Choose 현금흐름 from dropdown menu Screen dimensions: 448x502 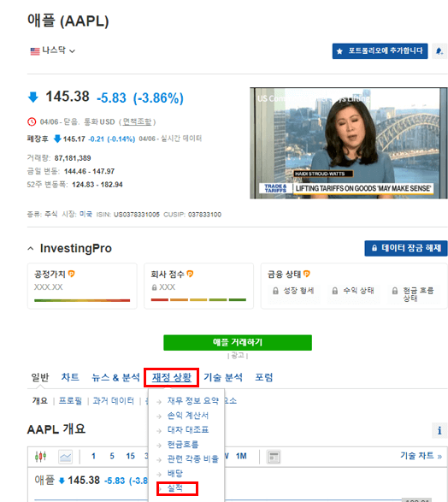(x=183, y=445)
